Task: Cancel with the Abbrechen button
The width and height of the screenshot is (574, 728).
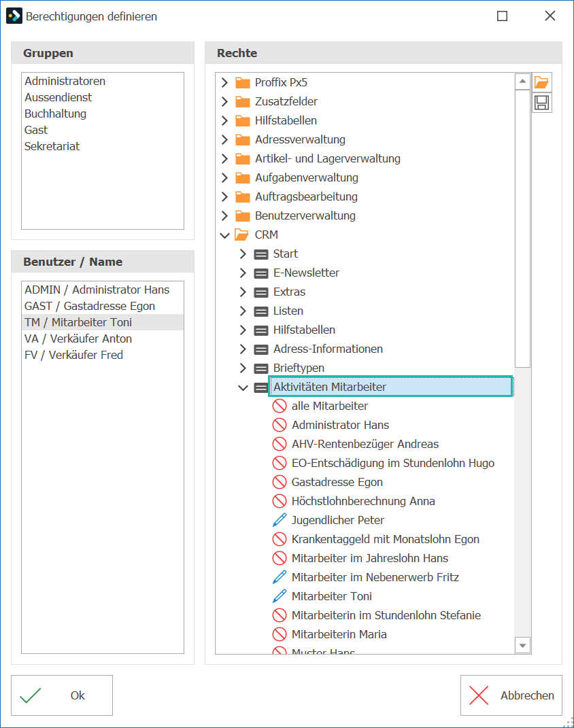Action: (511, 695)
